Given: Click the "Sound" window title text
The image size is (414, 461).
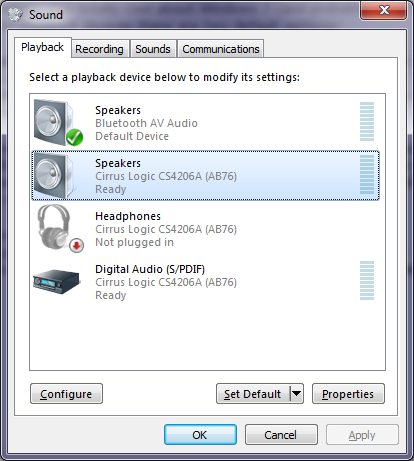Looking at the screenshot, I should 46,15.
